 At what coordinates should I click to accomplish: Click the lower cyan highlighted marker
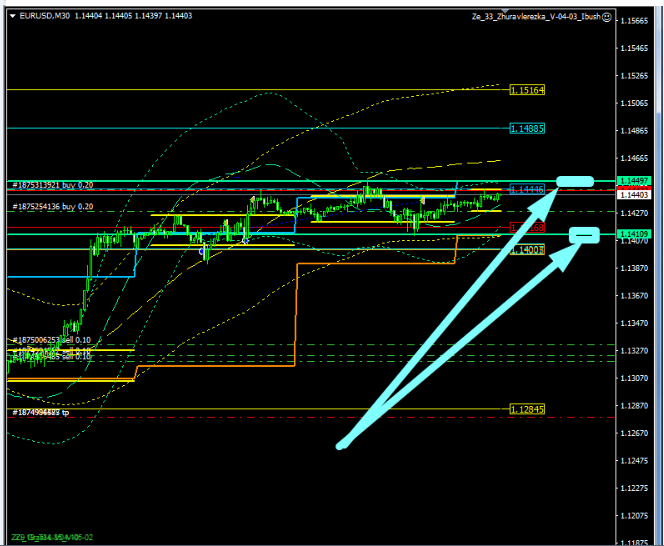coord(584,235)
